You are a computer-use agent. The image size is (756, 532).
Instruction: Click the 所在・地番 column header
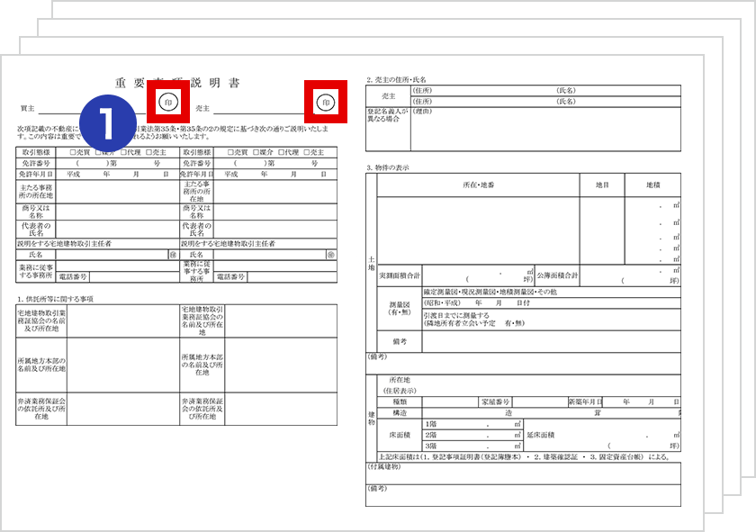(478, 185)
